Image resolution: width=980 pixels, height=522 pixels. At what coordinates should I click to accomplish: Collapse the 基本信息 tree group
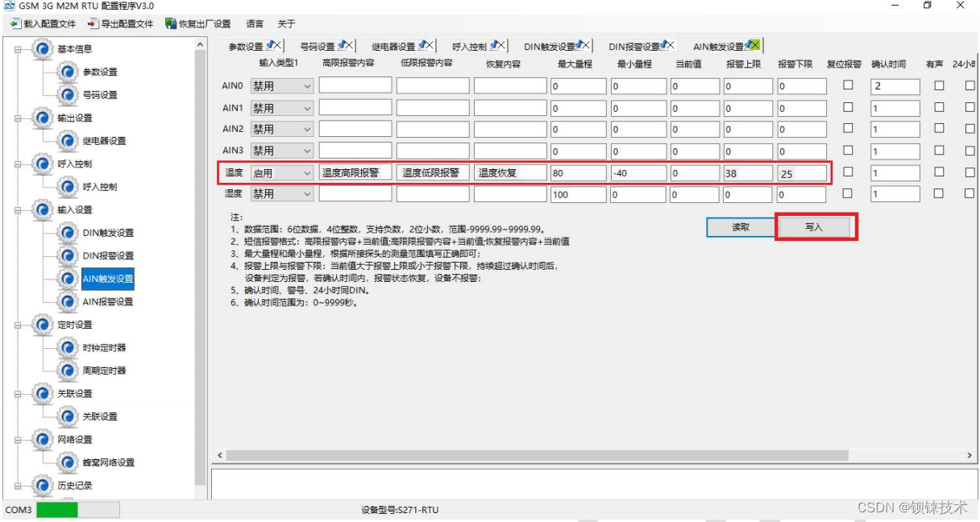click(x=19, y=49)
